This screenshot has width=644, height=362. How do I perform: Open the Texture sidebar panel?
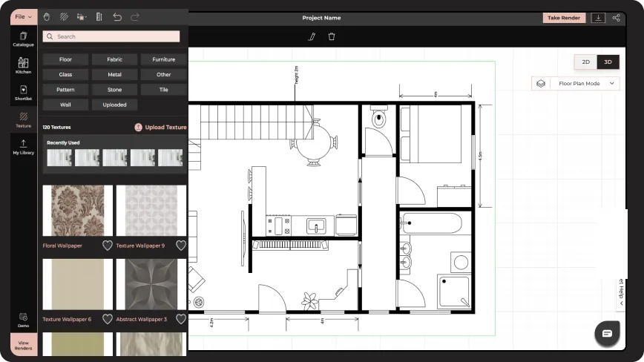click(24, 120)
